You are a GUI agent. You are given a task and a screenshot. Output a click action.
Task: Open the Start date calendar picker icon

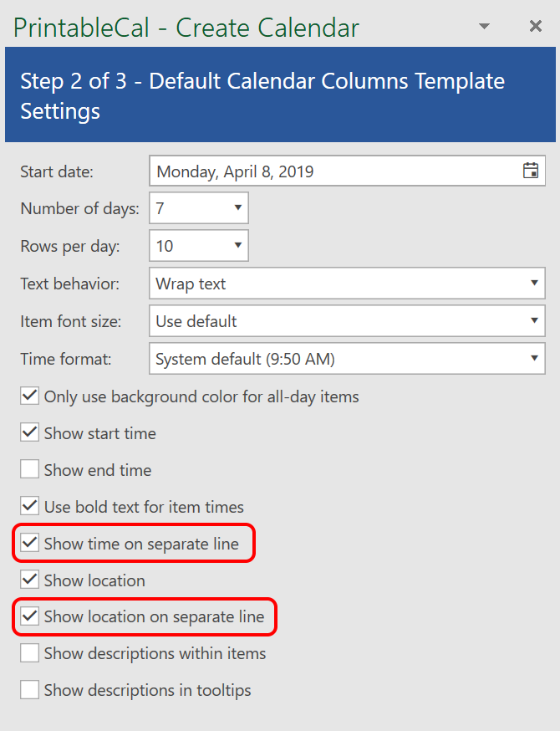[530, 171]
